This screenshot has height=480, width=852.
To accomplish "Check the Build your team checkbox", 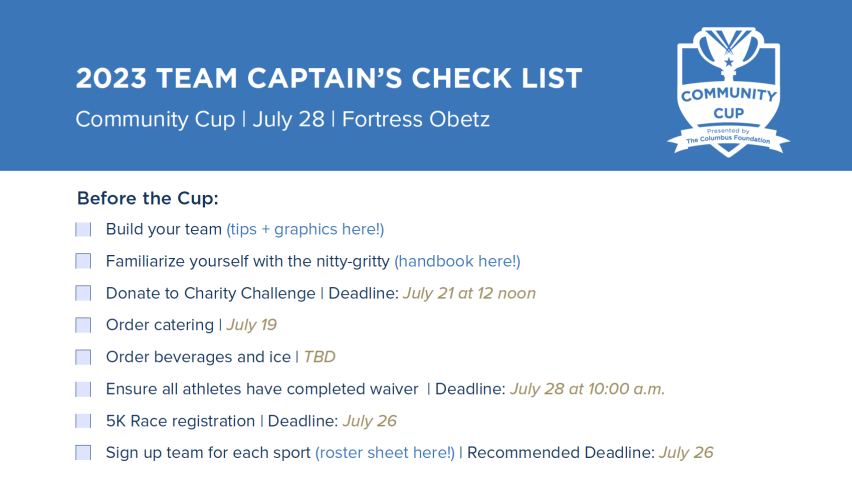I will (83, 230).
